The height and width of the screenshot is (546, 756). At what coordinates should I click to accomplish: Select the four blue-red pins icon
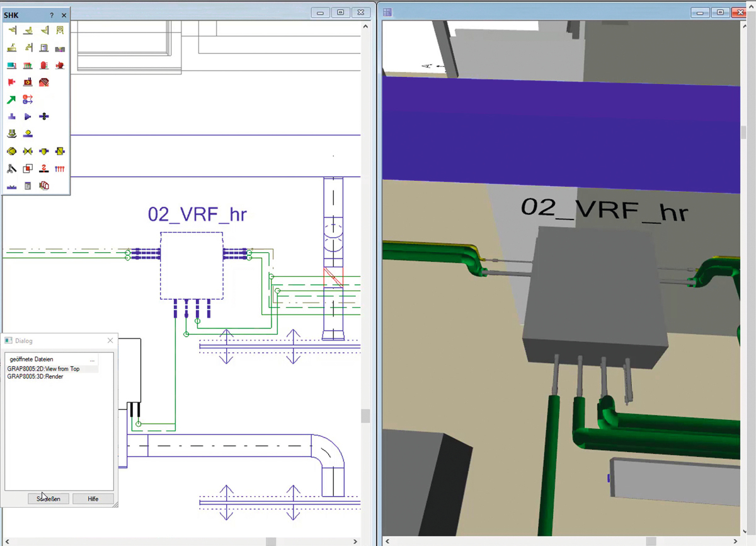click(x=60, y=169)
